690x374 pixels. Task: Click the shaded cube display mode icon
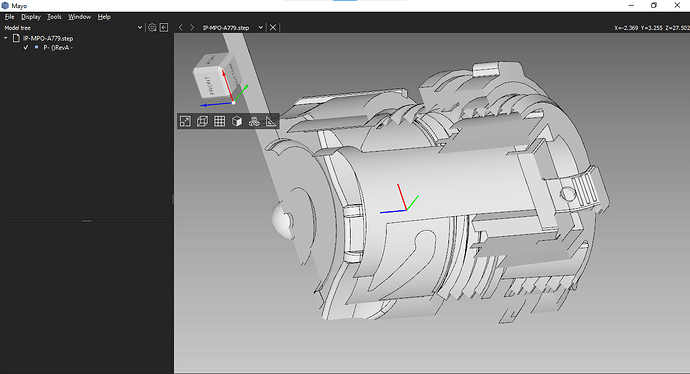(237, 121)
